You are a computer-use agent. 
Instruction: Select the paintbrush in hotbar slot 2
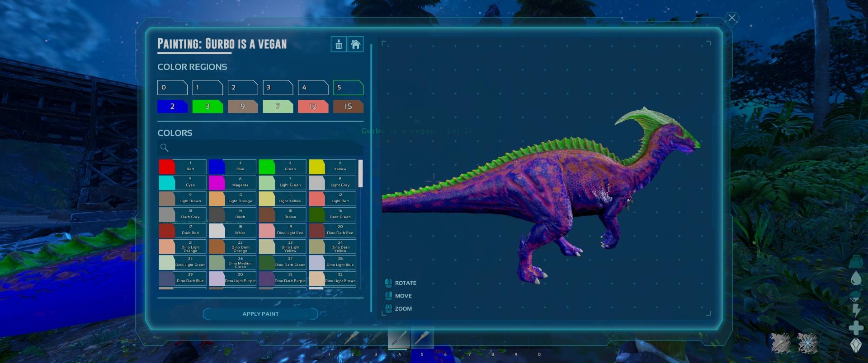click(x=352, y=338)
